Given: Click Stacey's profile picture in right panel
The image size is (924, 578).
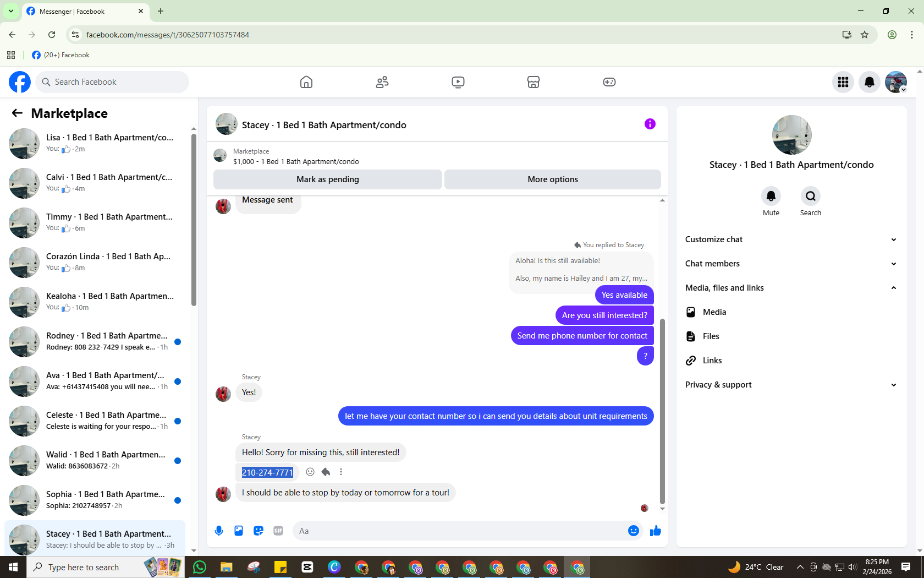Looking at the screenshot, I should click(x=791, y=135).
